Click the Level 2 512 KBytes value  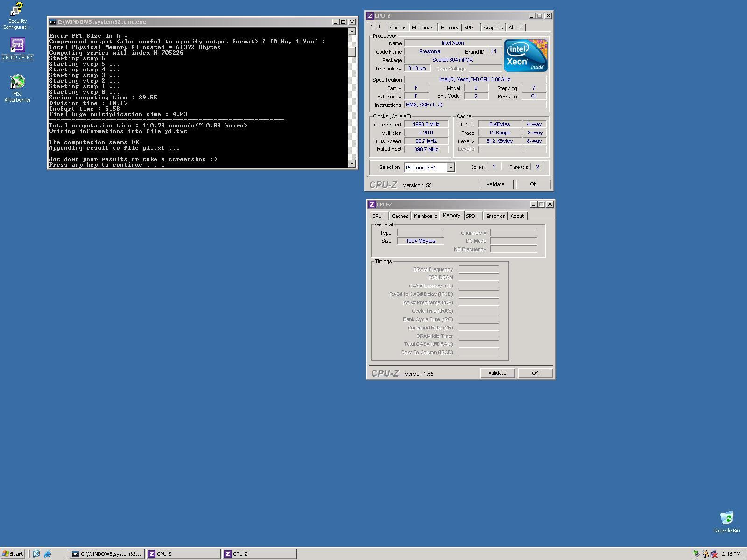(500, 141)
